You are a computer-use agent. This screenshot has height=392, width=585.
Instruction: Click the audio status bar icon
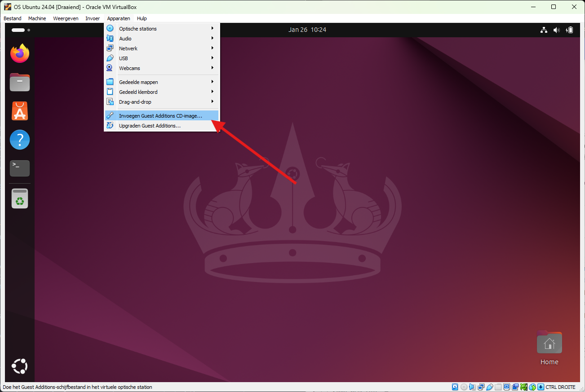coord(472,387)
